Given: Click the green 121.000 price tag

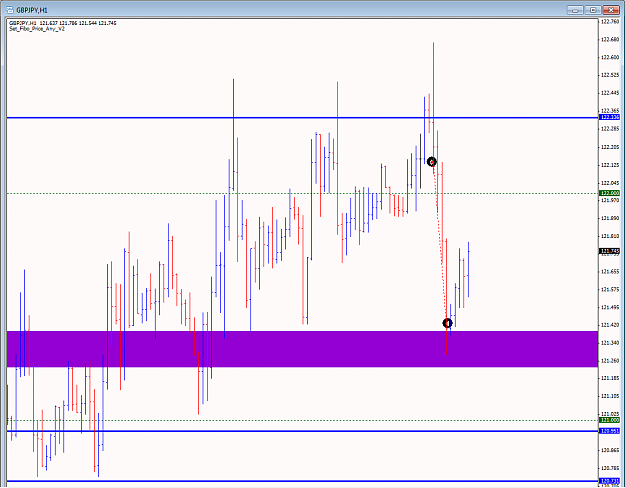Looking at the screenshot, I should click(609, 420).
